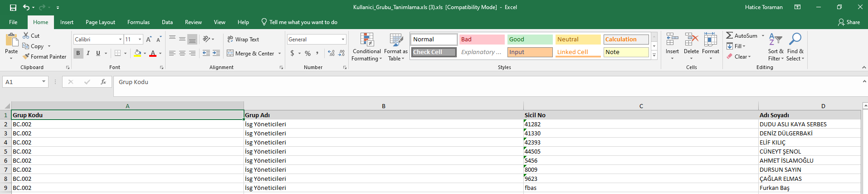Viewport: 868px width, 194px height.
Task: Expand the Name Box dropdown for A1
Action: click(x=44, y=82)
